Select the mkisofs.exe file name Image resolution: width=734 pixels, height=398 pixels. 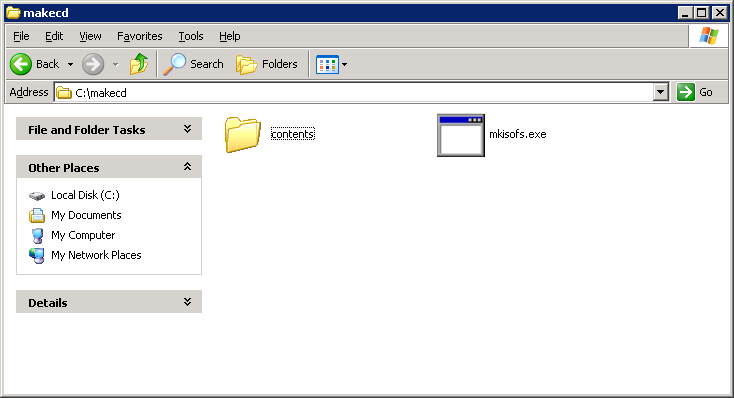[518, 134]
